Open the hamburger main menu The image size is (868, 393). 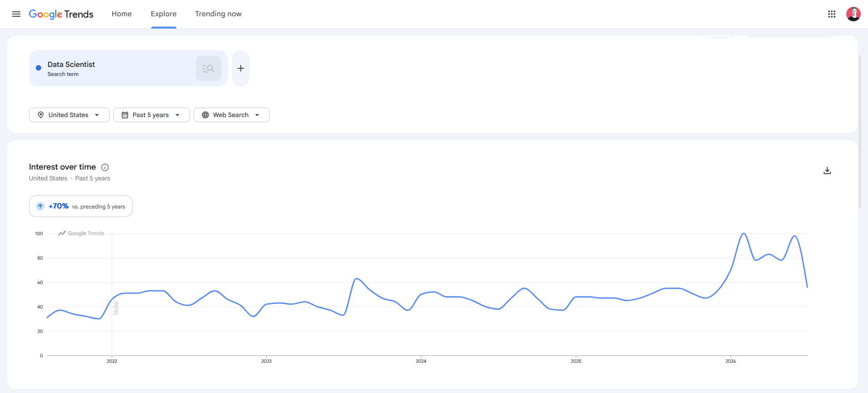tap(16, 14)
